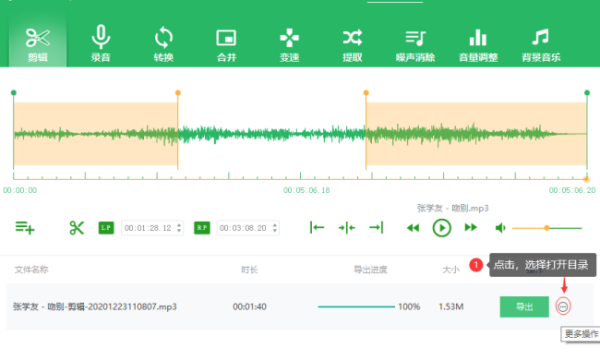Select file 张学友 - 吻别-剪辑-20201223110807.mp3
The width and height of the screenshot is (600, 360).
tap(95, 306)
